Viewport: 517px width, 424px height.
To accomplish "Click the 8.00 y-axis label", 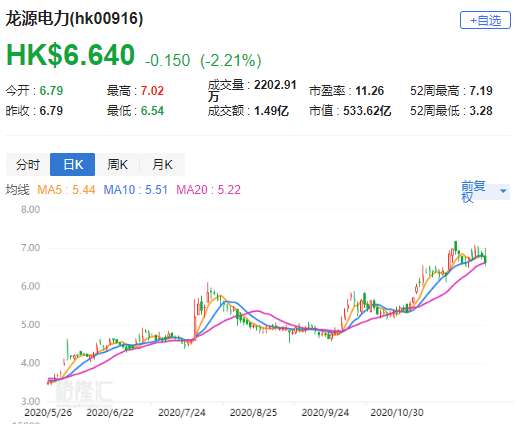I will pyautogui.click(x=30, y=210).
